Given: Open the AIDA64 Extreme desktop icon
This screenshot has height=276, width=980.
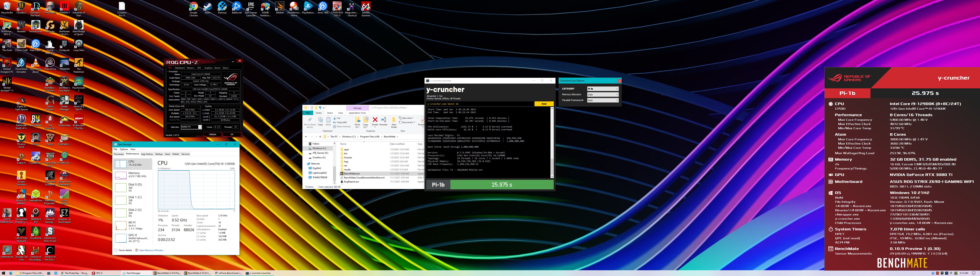Looking at the screenshot, I should coord(366,9).
